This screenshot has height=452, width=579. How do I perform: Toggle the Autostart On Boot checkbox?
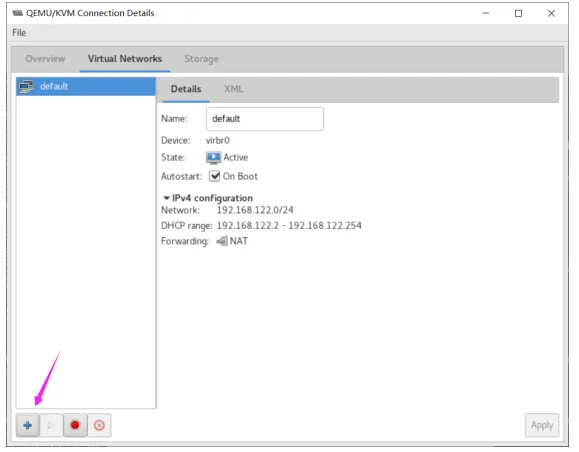(x=215, y=176)
